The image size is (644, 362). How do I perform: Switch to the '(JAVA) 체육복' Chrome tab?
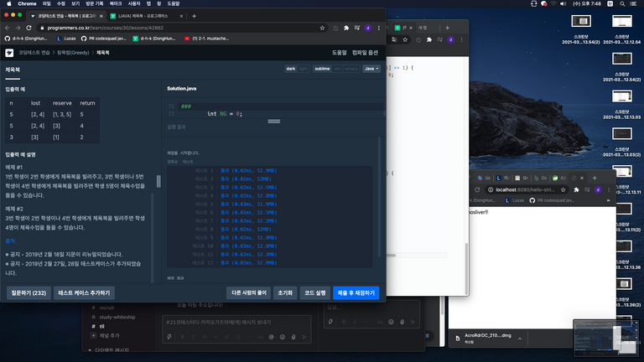[x=147, y=16]
